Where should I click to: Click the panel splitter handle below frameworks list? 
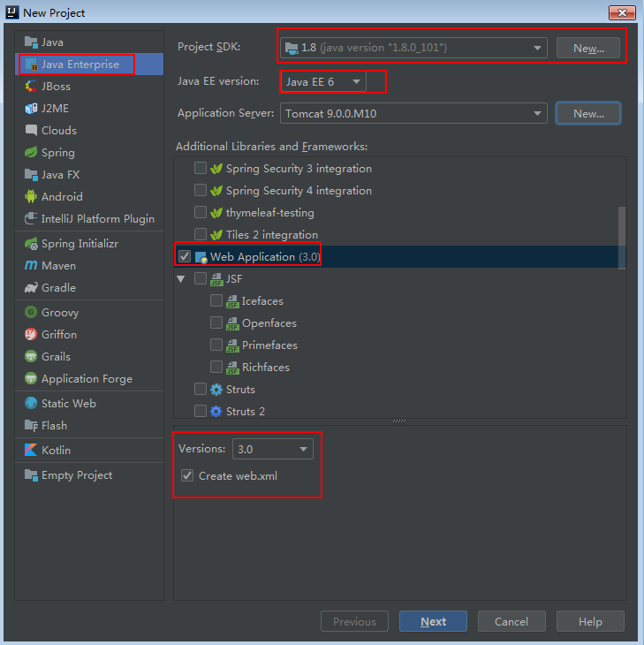tap(399, 421)
